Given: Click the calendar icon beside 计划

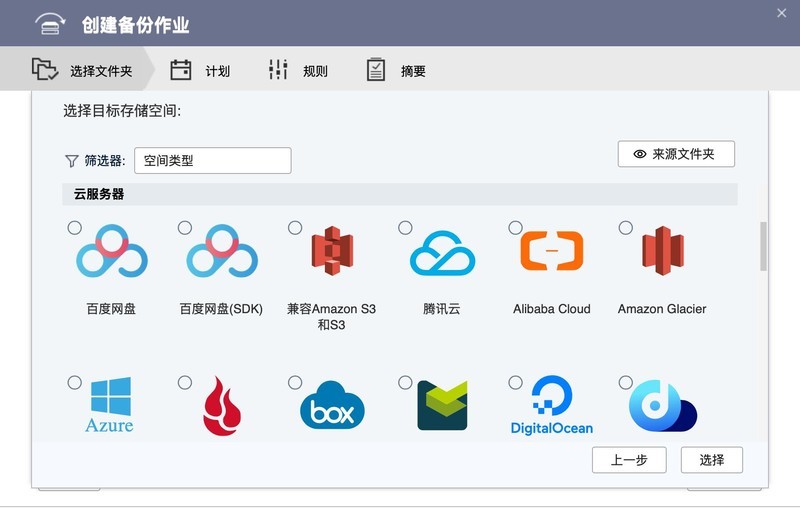Looking at the screenshot, I should point(181,70).
